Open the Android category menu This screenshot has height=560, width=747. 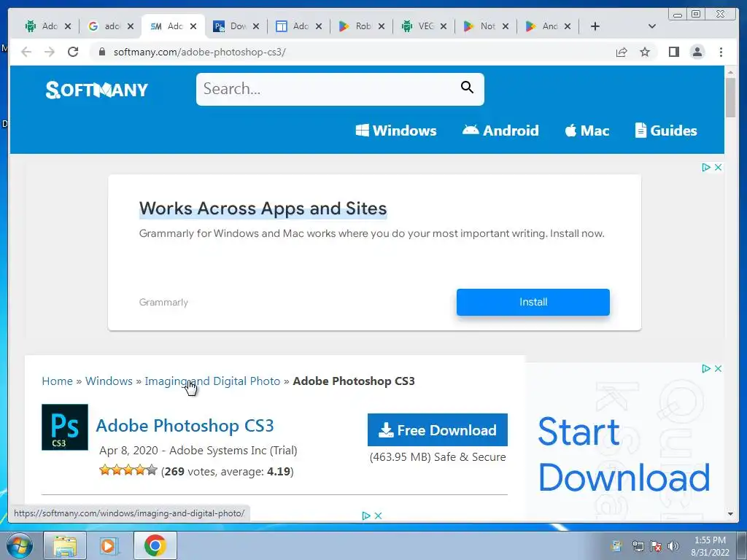click(500, 131)
